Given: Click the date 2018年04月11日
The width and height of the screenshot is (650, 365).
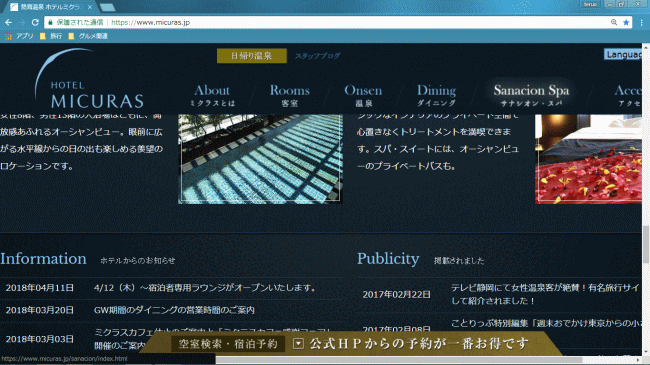Looking at the screenshot, I should point(40,288).
